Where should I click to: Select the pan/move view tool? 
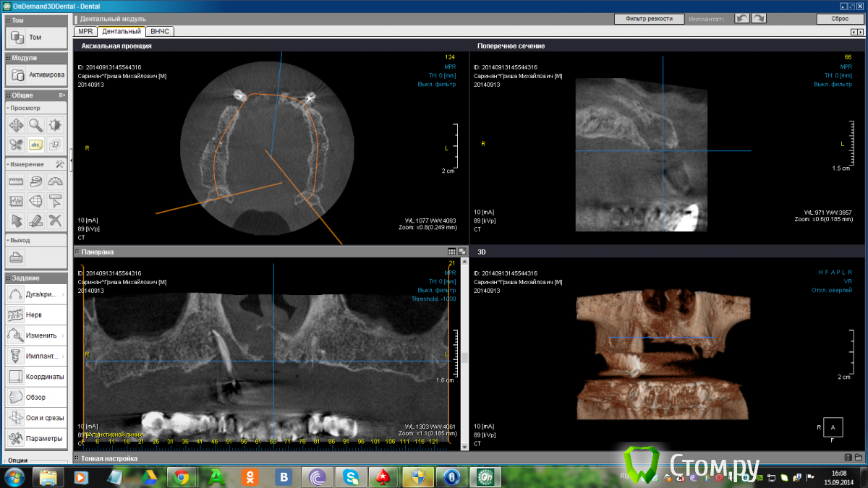click(16, 125)
